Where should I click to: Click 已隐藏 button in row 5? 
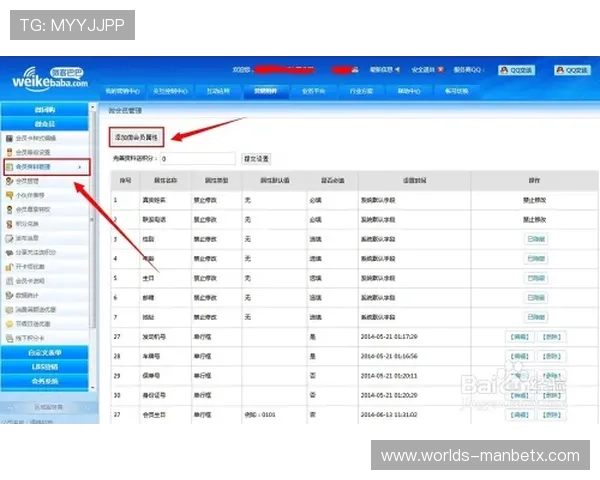(x=536, y=278)
